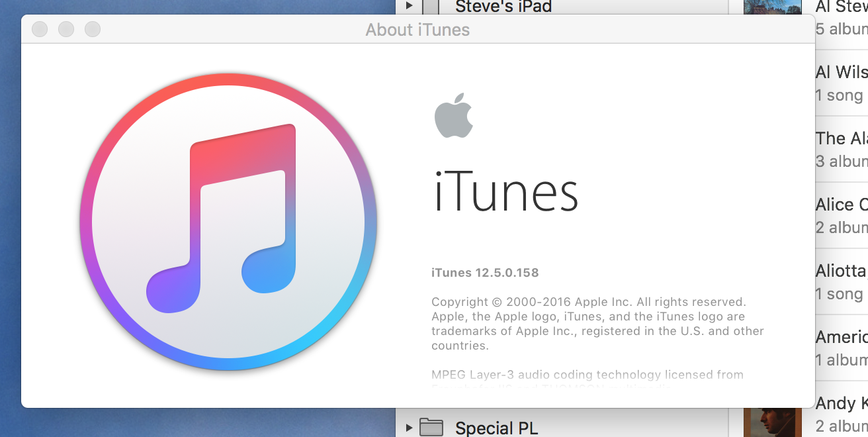The height and width of the screenshot is (437, 868).
Task: Select the Americ artist row
Action: pyautogui.click(x=842, y=348)
